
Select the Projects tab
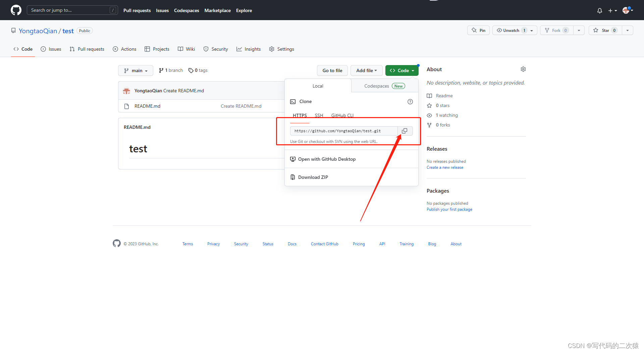point(157,49)
